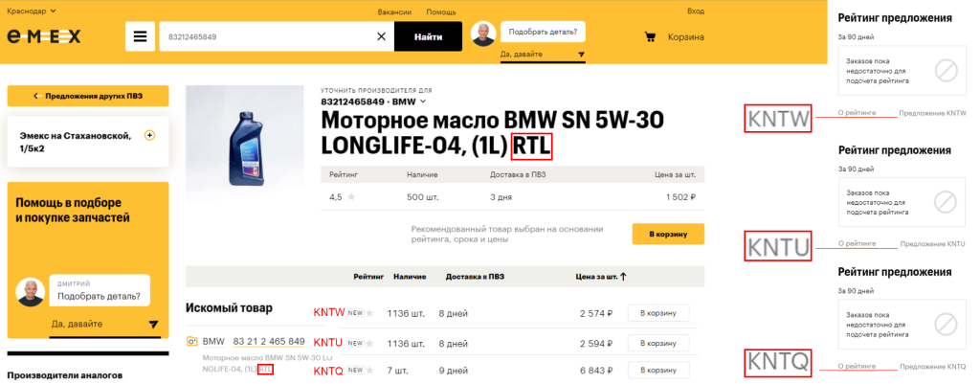This screenshot has height=384, width=980.
Task: Click the original part icon beside BMW
Action: point(192,342)
